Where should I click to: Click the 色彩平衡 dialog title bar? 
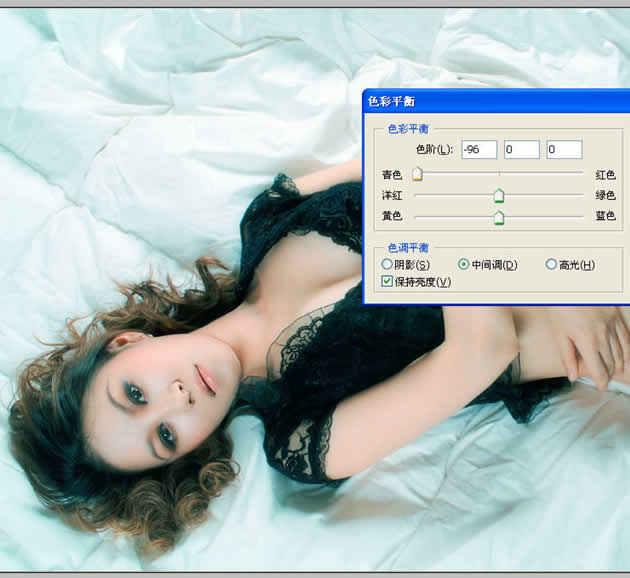coord(496,101)
